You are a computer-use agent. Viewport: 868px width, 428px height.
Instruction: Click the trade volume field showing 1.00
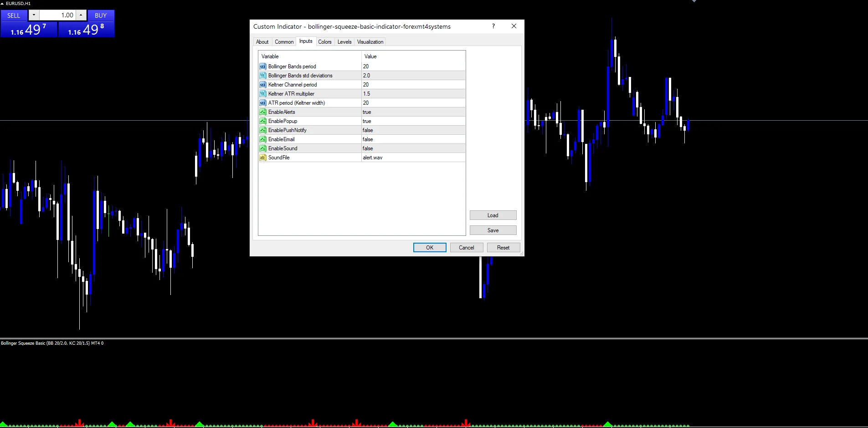click(x=57, y=15)
